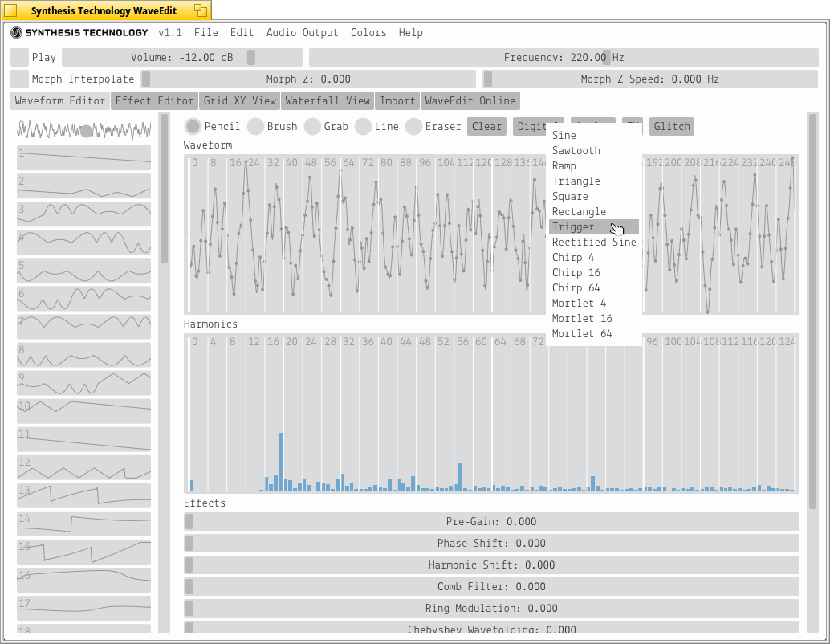Image resolution: width=830 pixels, height=644 pixels.
Task: Choose Trigger from the dropdown list
Action: 593,226
